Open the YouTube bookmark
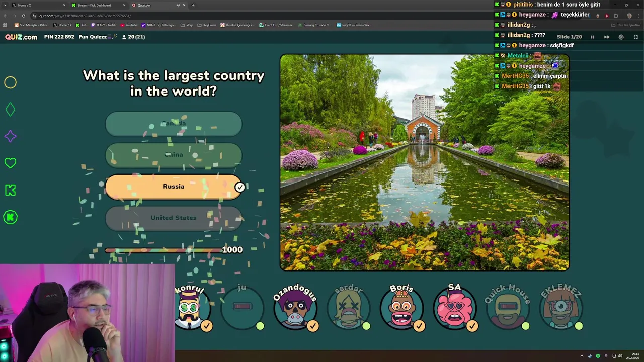644x362 pixels. (129, 25)
